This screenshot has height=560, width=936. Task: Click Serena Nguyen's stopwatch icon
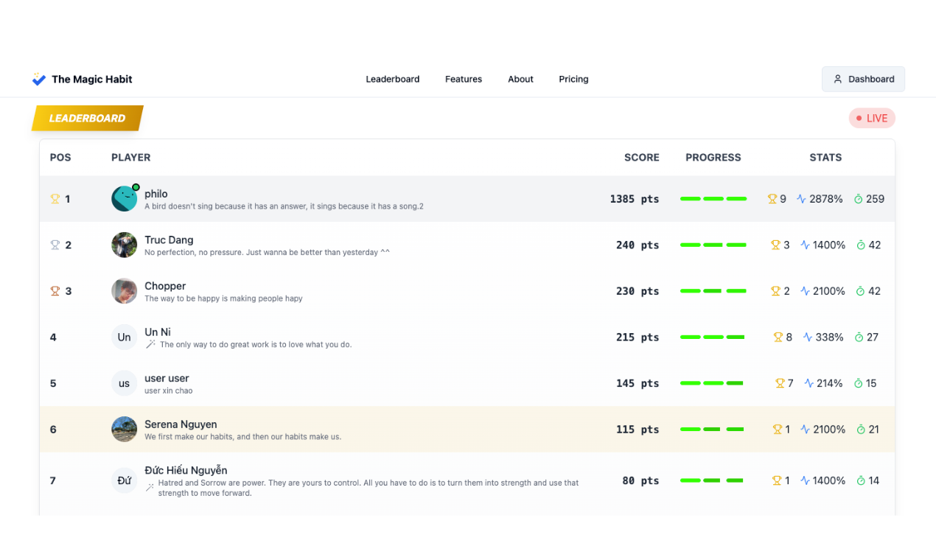pos(861,430)
